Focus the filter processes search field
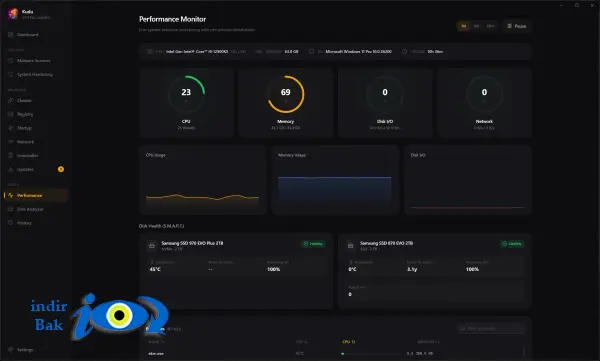The width and height of the screenshot is (600, 361). point(491,328)
